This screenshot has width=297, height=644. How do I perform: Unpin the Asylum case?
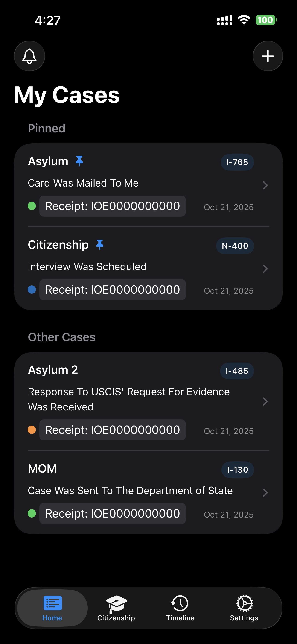click(x=79, y=161)
